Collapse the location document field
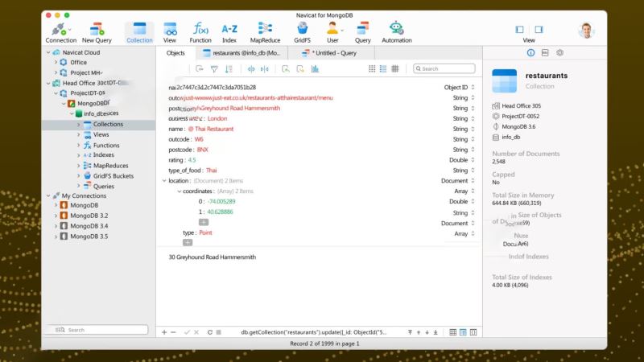The height and width of the screenshot is (362, 644). click(x=164, y=180)
